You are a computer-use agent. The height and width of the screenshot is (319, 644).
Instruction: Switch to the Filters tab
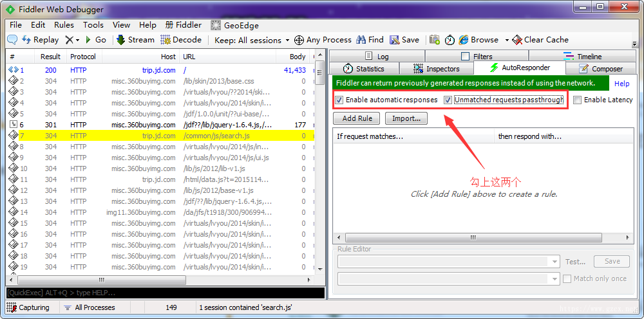[x=477, y=56]
